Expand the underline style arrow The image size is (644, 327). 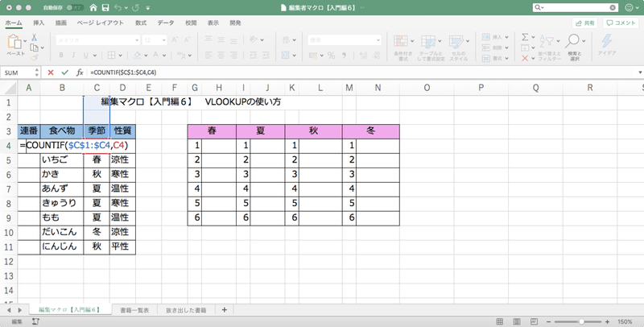tap(94, 55)
